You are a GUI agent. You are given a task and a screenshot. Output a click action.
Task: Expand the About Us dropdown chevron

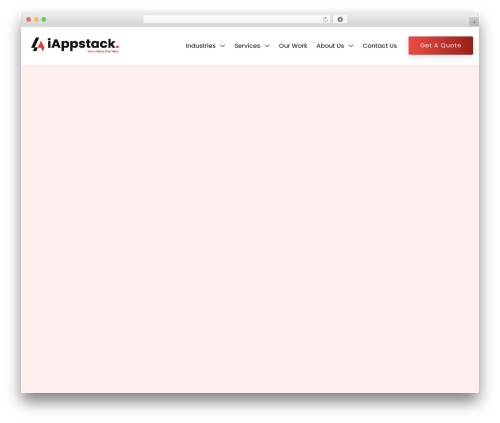click(x=351, y=46)
